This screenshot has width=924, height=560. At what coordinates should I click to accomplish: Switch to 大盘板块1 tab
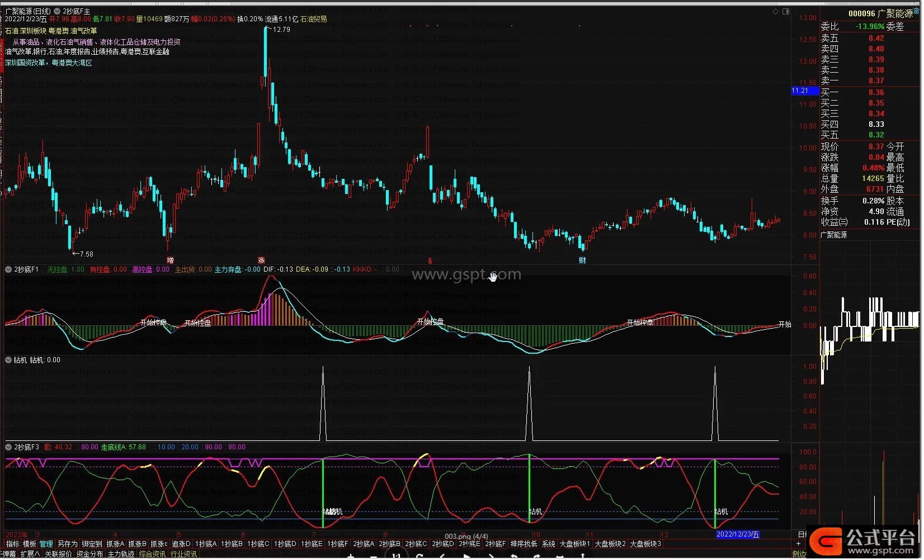[575, 544]
